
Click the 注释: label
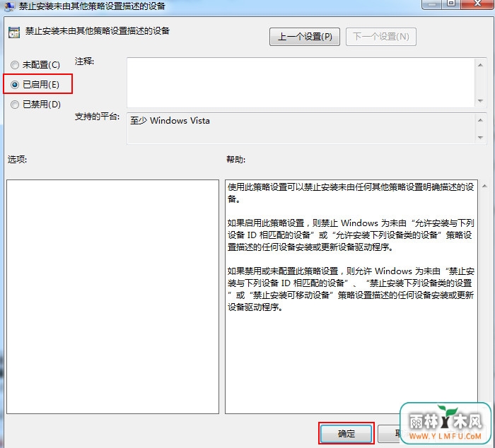click(84, 61)
